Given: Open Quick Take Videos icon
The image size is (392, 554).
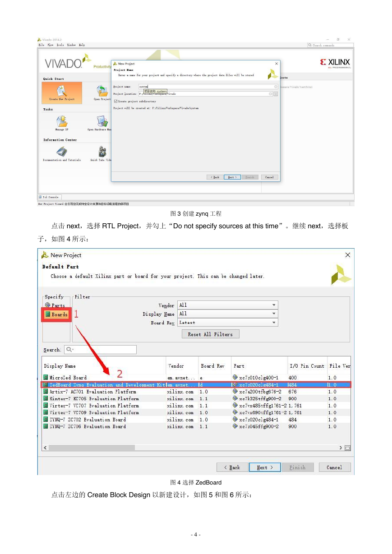Looking at the screenshot, I should point(102,152).
